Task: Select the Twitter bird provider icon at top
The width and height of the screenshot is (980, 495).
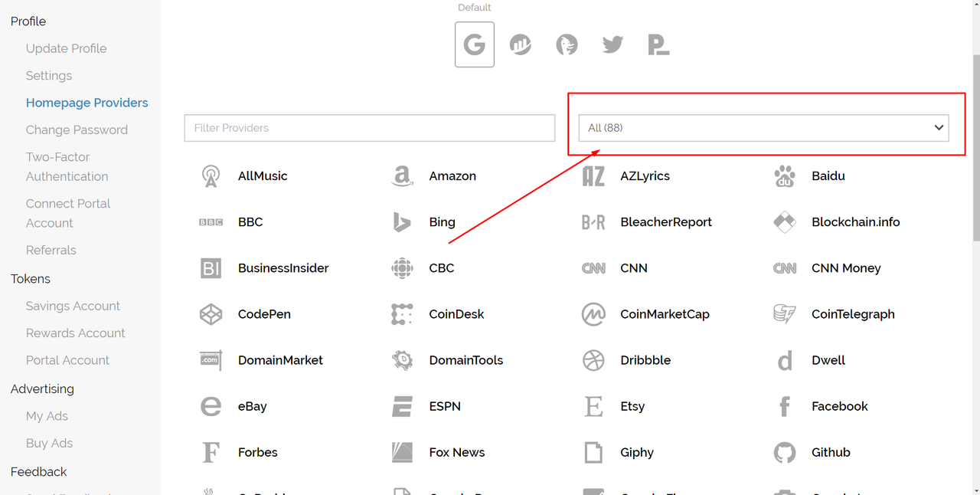Action: pyautogui.click(x=612, y=44)
